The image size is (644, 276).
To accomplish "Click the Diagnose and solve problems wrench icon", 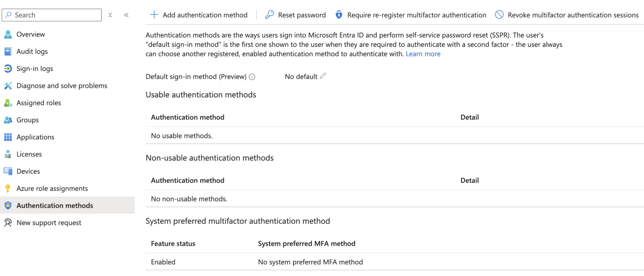I will click(8, 86).
